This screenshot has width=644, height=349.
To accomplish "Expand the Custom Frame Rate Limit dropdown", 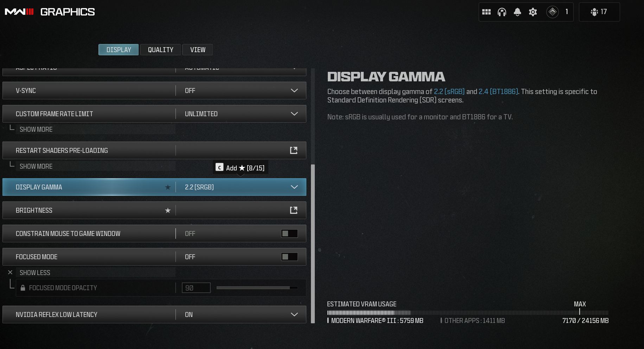I will coord(241,114).
